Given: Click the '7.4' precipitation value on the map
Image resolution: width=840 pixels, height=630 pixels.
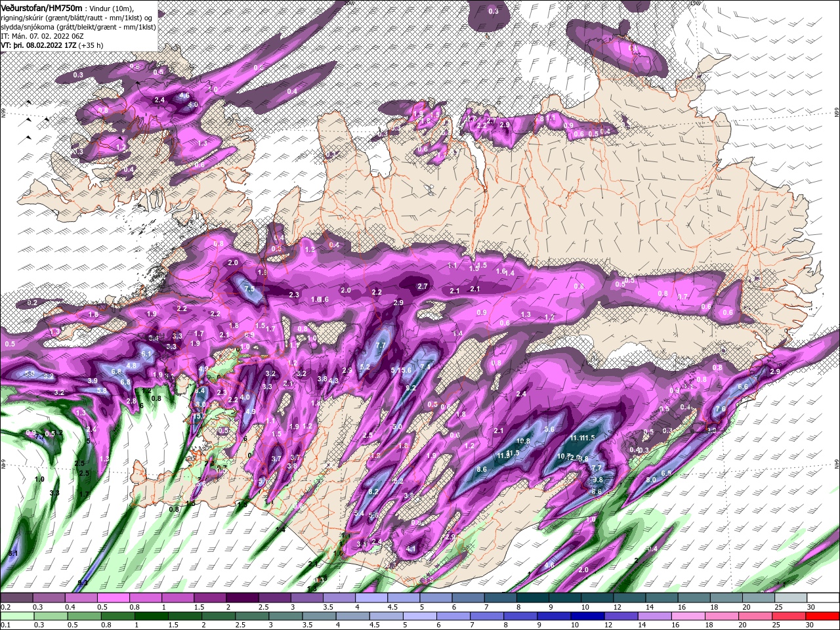Looking at the screenshot, I should pos(425,367).
